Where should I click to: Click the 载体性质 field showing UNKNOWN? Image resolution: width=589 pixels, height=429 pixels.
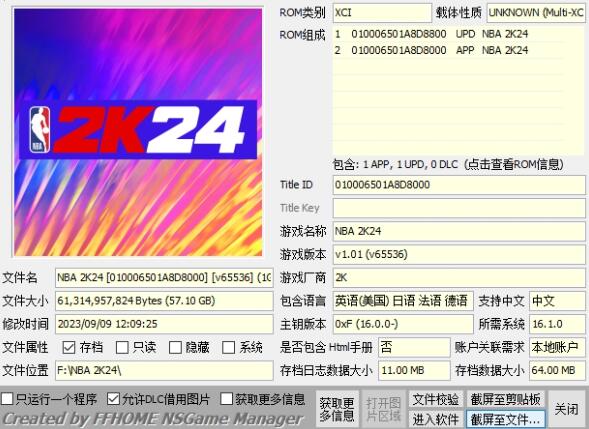coord(536,13)
